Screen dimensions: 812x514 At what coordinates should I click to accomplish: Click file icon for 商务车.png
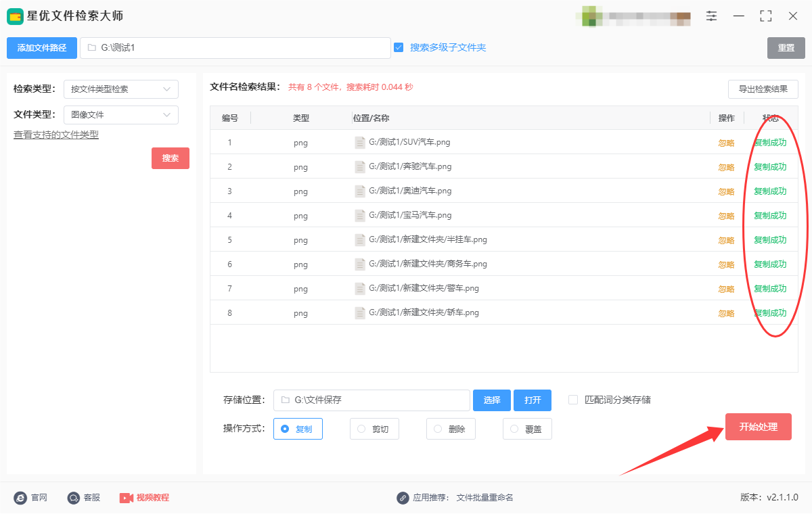tap(360, 264)
